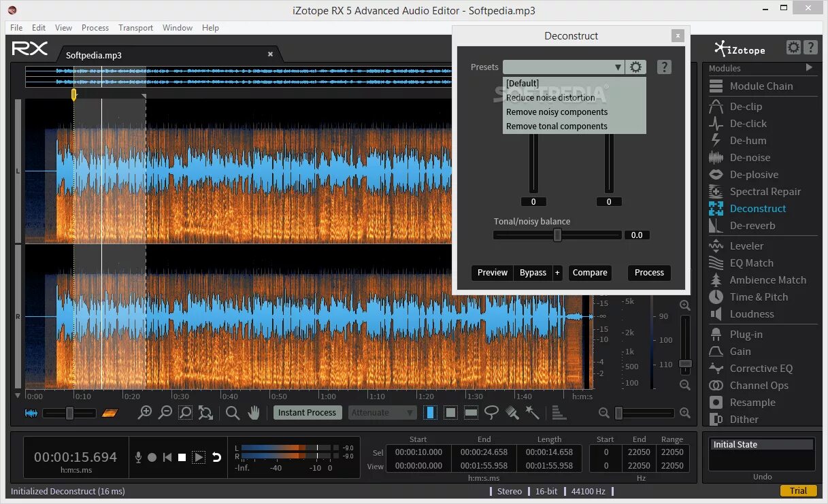Choose Reduce noise distortion preset
828x504 pixels.
(x=574, y=97)
